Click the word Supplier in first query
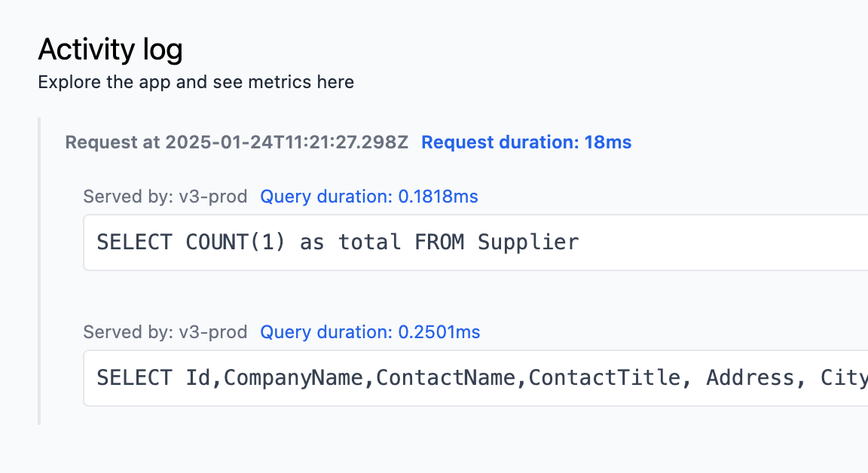The width and height of the screenshot is (868, 473). (x=528, y=243)
